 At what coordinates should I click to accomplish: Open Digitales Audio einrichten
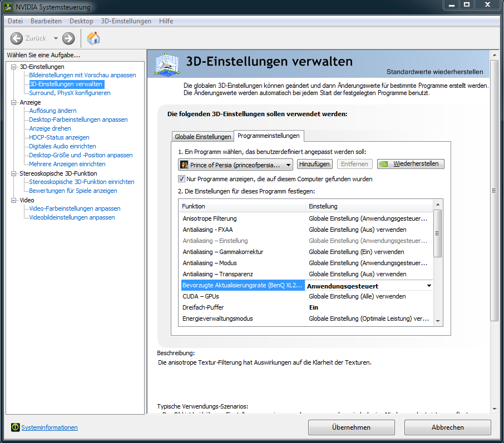tap(62, 146)
